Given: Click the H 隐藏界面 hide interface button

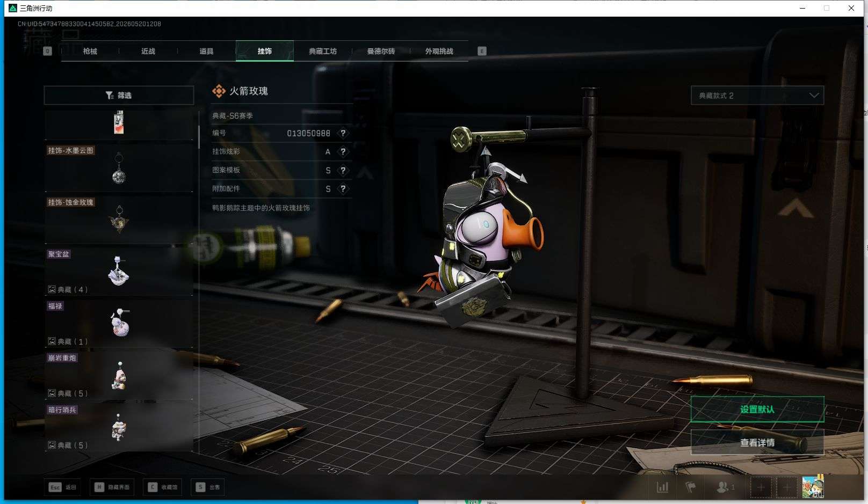Looking at the screenshot, I should tap(112, 487).
